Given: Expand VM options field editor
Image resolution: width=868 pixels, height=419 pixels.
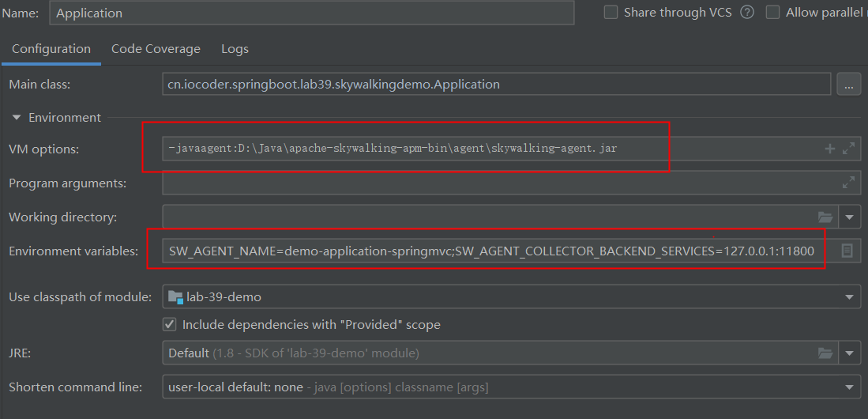Looking at the screenshot, I should pos(848,149).
